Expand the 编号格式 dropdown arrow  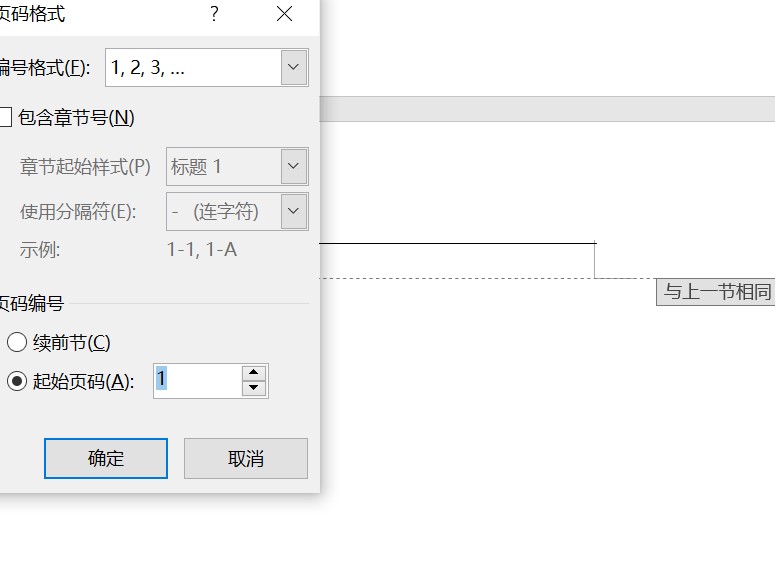click(x=293, y=67)
